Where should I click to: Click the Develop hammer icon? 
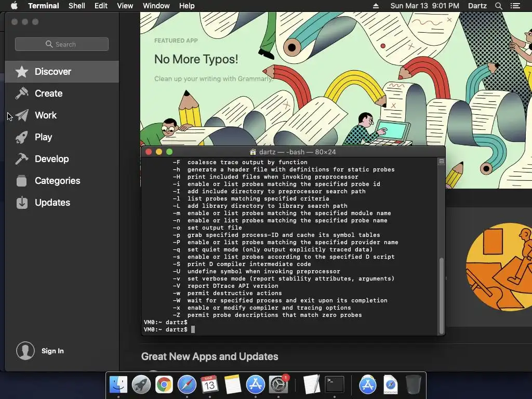22,159
